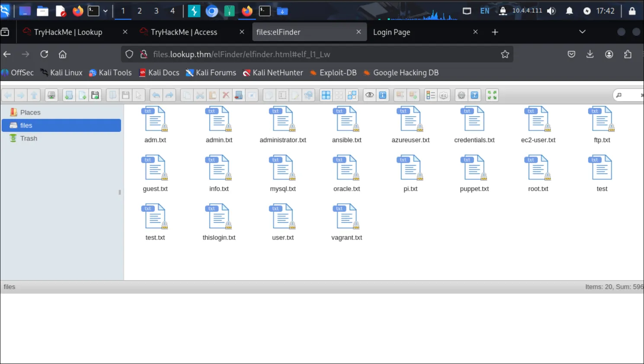The height and width of the screenshot is (364, 644).
Task: Open Firefox Downloads panel
Action: pos(590,54)
